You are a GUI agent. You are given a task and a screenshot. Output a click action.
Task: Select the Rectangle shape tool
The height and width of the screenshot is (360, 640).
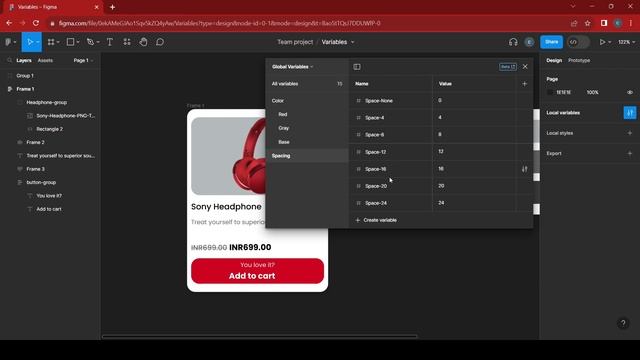(70, 42)
